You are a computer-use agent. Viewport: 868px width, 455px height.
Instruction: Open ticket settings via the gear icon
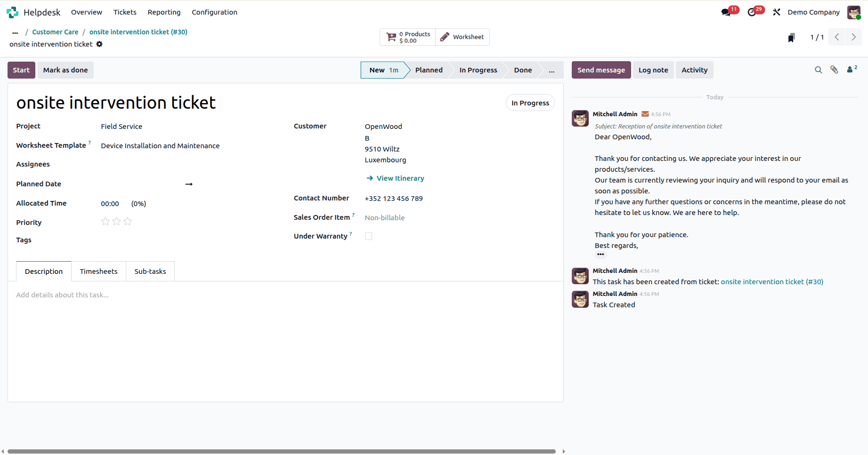pyautogui.click(x=99, y=44)
